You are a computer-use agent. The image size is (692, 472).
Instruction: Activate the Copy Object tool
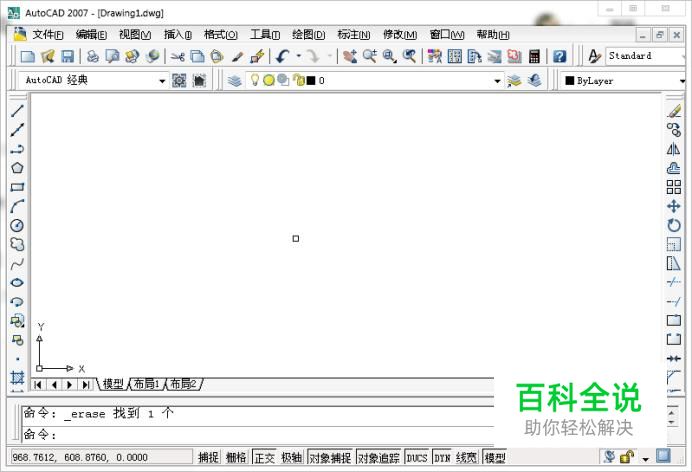pos(673,129)
